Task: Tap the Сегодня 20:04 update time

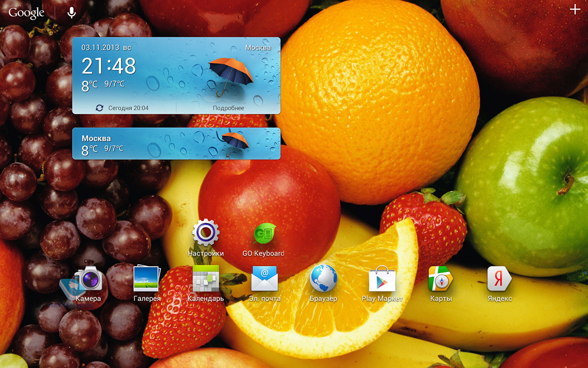Action: 128,108
